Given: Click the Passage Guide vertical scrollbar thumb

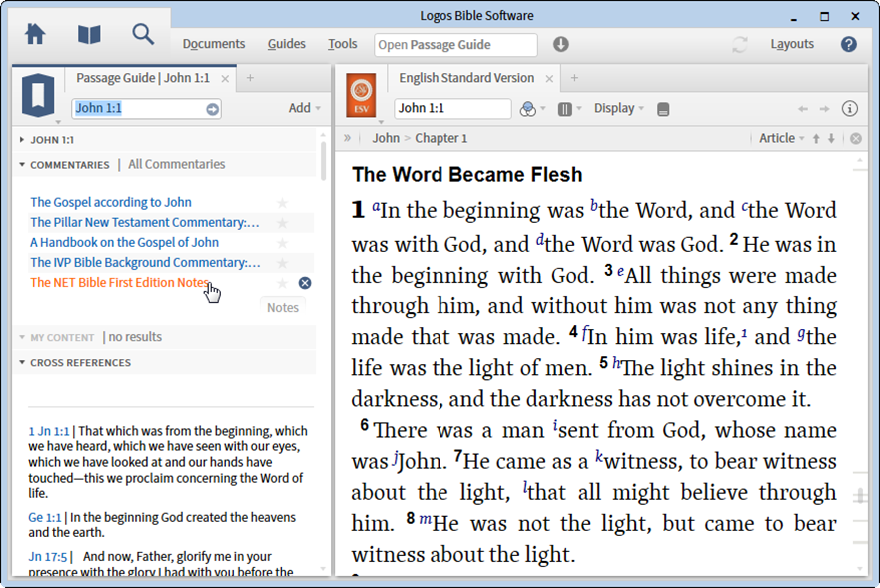Looking at the screenshot, I should [x=323, y=161].
